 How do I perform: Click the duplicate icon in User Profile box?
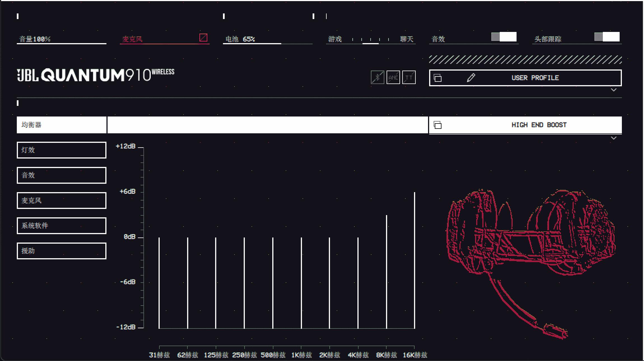438,78
